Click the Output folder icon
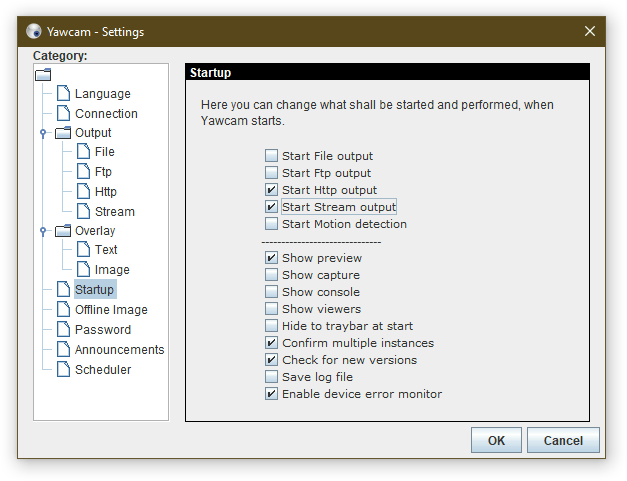 tap(63, 133)
